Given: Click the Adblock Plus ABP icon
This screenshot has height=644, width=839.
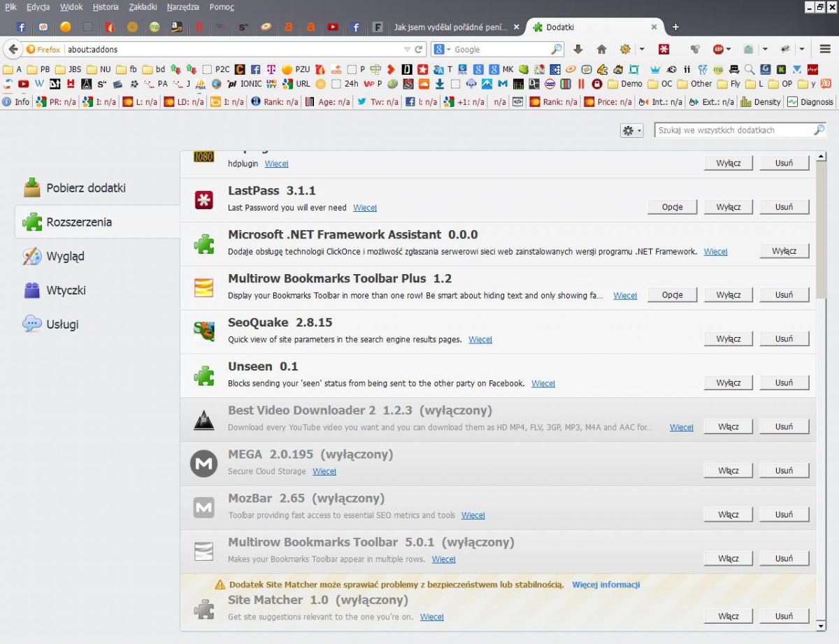Looking at the screenshot, I should click(718, 49).
